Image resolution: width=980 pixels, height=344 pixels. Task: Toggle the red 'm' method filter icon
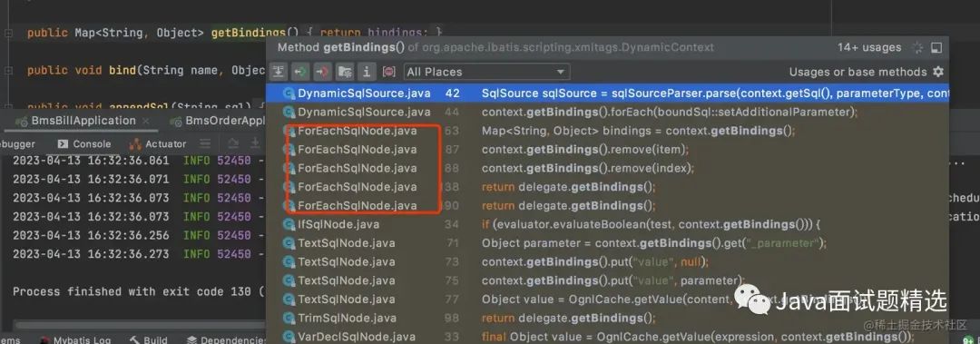coord(388,72)
